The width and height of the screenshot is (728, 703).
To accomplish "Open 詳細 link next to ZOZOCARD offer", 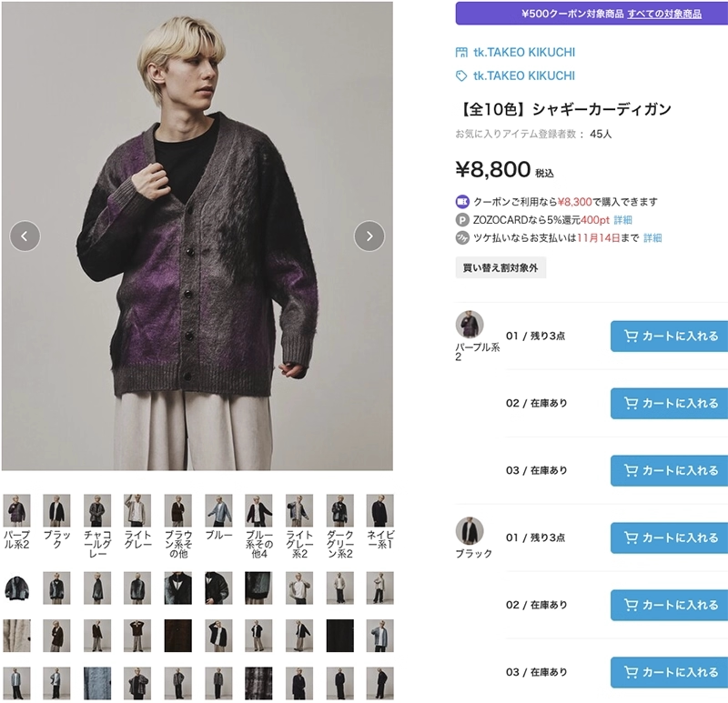I will tap(622, 220).
